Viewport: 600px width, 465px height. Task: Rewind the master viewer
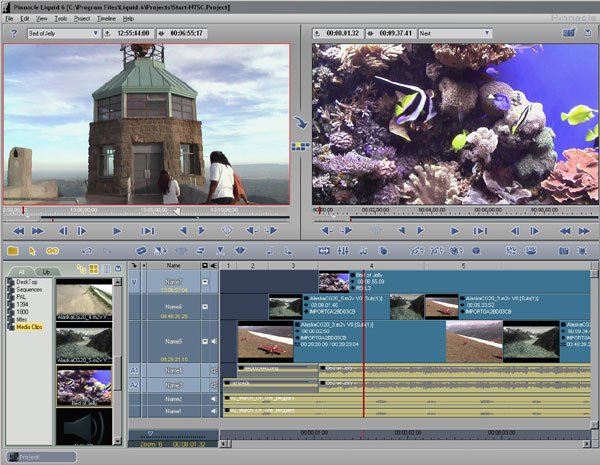565,231
